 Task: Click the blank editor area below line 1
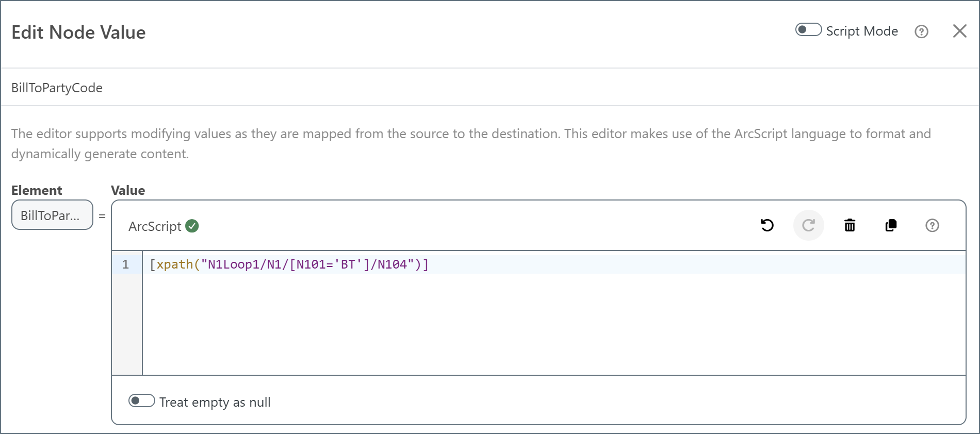tap(516, 325)
